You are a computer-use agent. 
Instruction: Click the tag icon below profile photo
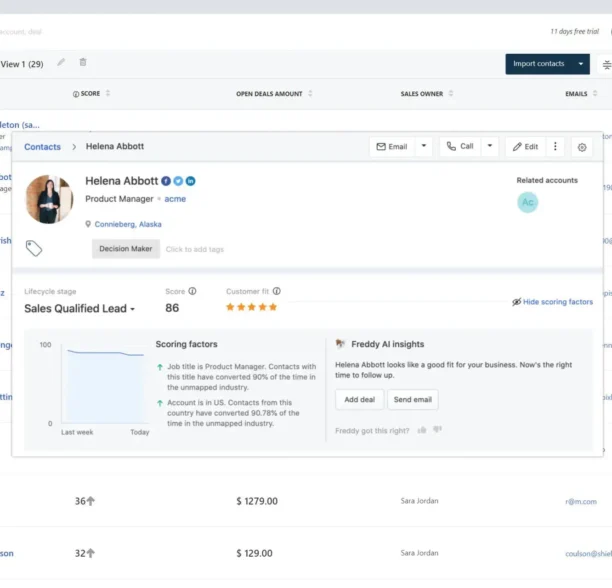34,249
